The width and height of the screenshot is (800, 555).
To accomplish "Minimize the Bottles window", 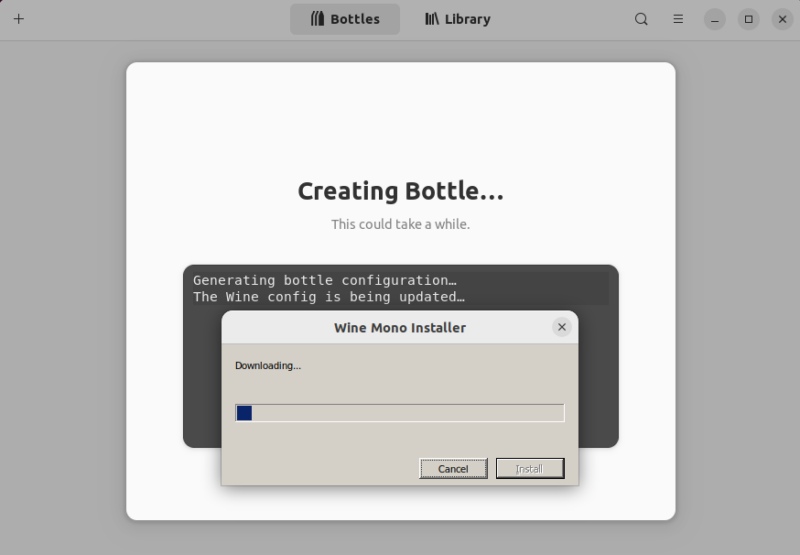I will 715,19.
